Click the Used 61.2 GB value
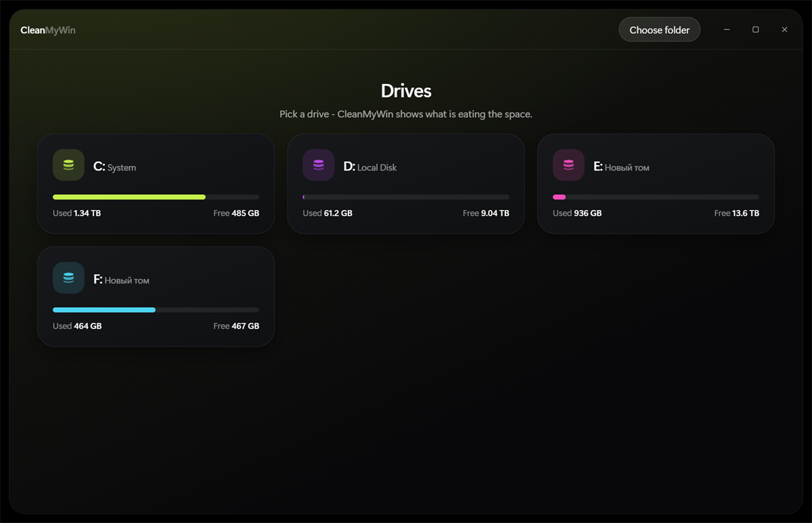This screenshot has height=523, width=812. coord(328,213)
